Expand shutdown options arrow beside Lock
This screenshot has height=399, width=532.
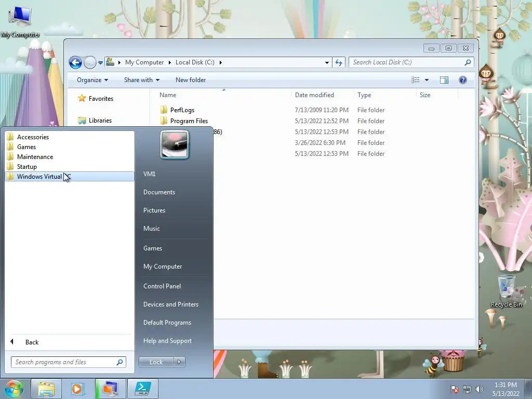(179, 362)
